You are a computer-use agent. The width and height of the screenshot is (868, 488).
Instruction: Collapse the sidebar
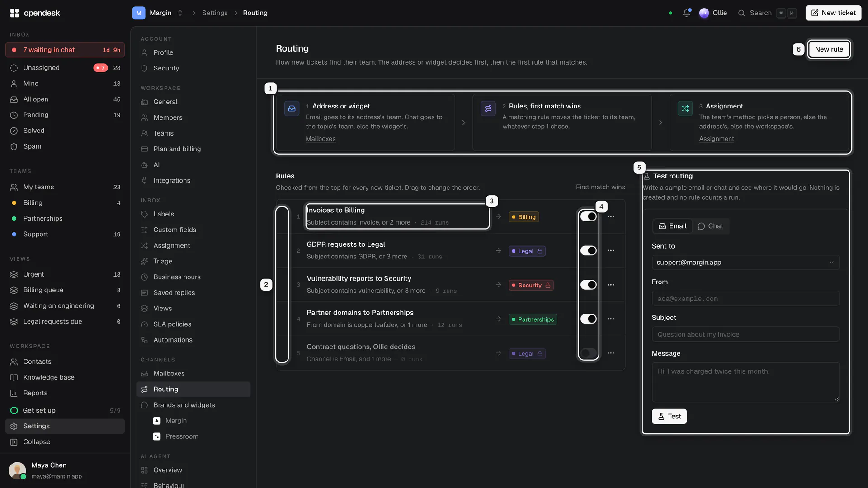click(x=65, y=442)
